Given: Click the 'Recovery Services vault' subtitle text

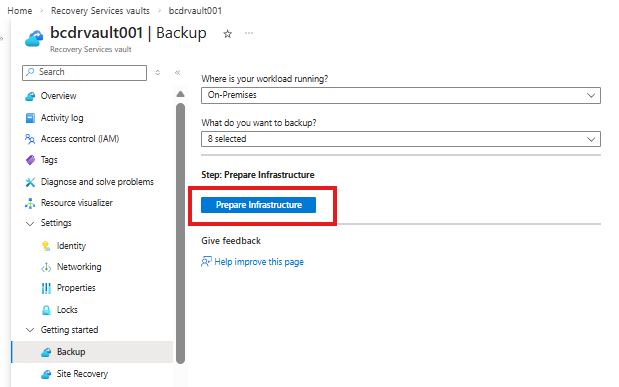Looking at the screenshot, I should point(90,49).
